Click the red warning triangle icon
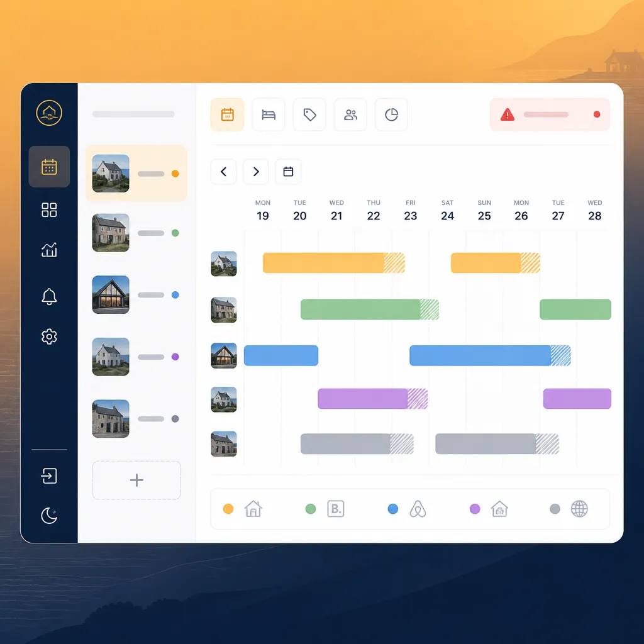The image size is (644, 644). click(x=508, y=114)
